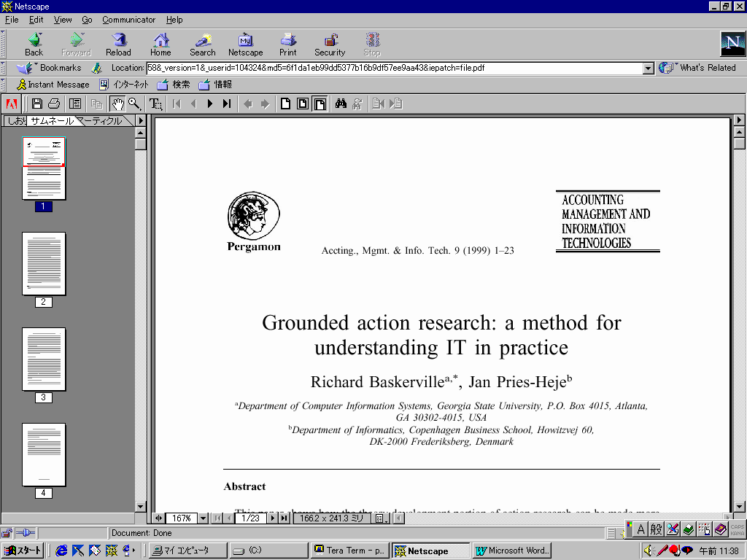Screen dimensions: 747x560
Task: Click the page size 166.2 x 241.3 field
Action: (332, 518)
